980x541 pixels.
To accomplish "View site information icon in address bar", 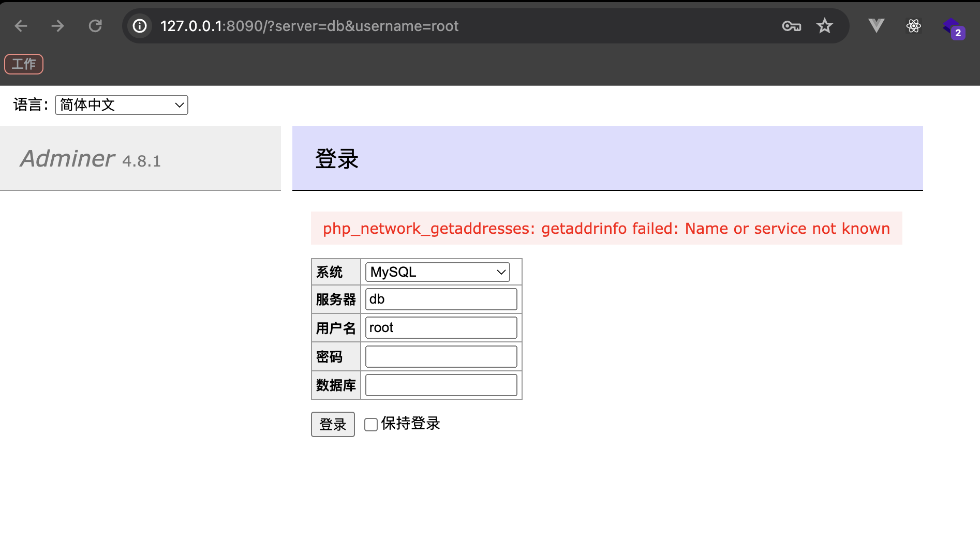I will [x=140, y=26].
